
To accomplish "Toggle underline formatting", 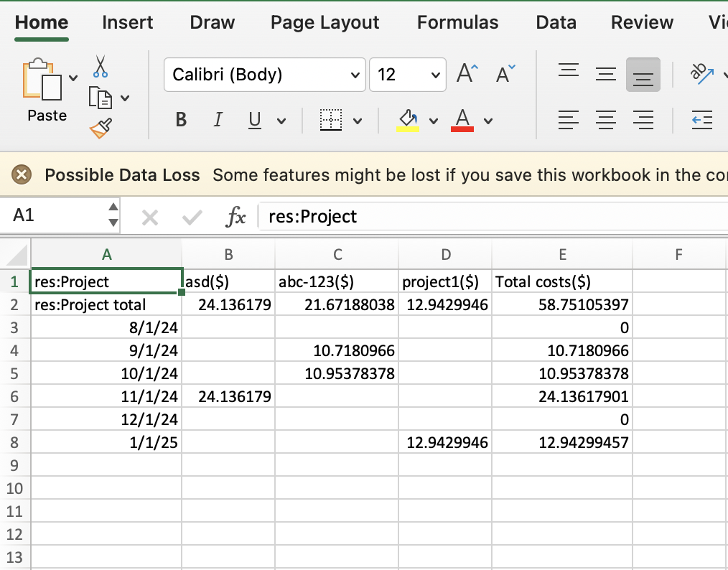I will (x=254, y=120).
